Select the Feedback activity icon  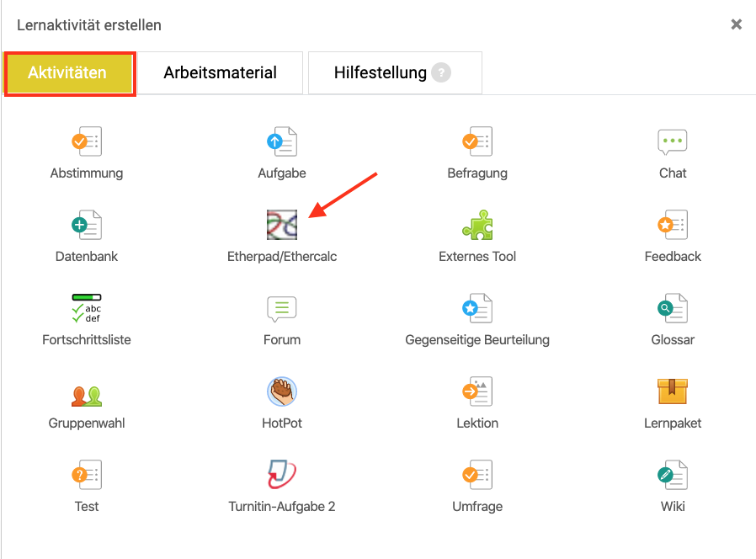click(672, 226)
